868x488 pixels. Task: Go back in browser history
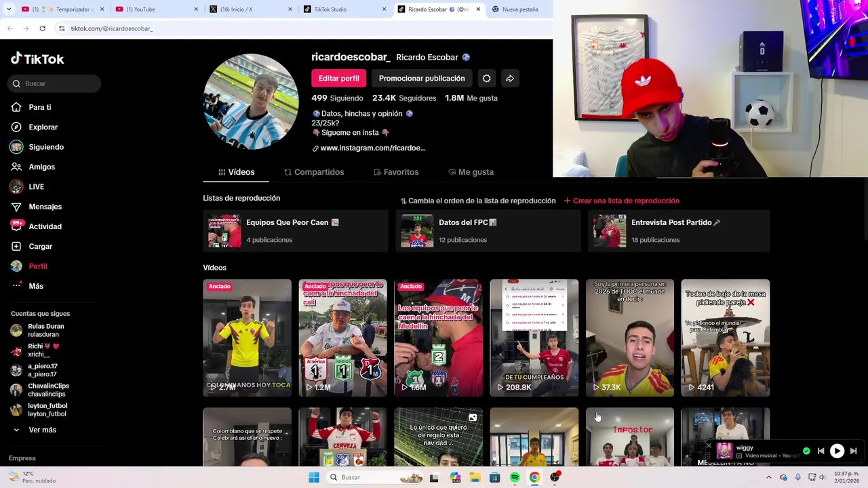click(x=9, y=28)
